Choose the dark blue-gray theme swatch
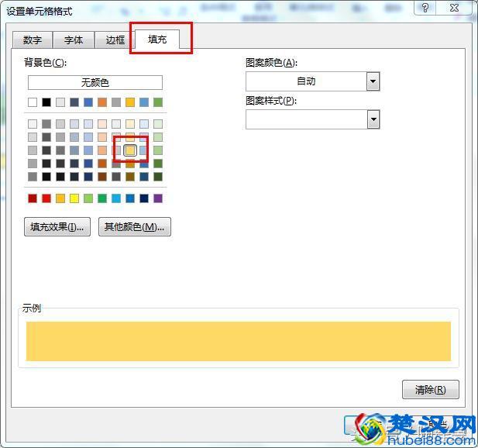Viewport: 478px width, 448px height. tap(74, 102)
